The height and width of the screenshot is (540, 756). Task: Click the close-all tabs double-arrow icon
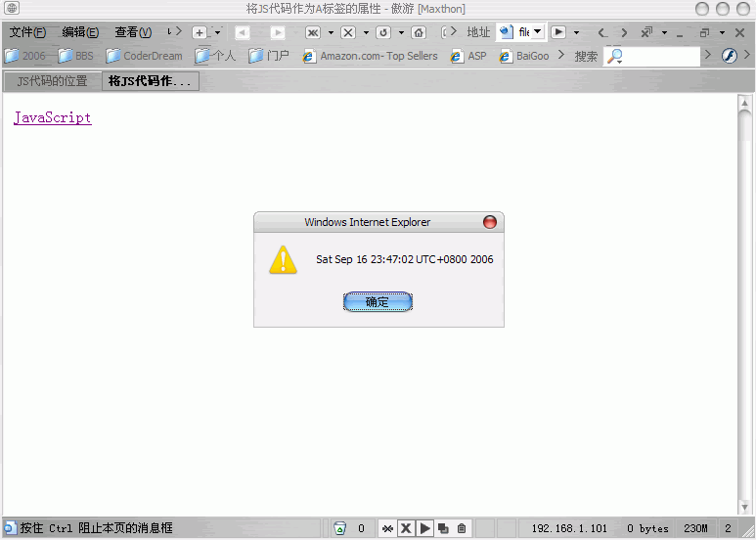click(x=313, y=33)
